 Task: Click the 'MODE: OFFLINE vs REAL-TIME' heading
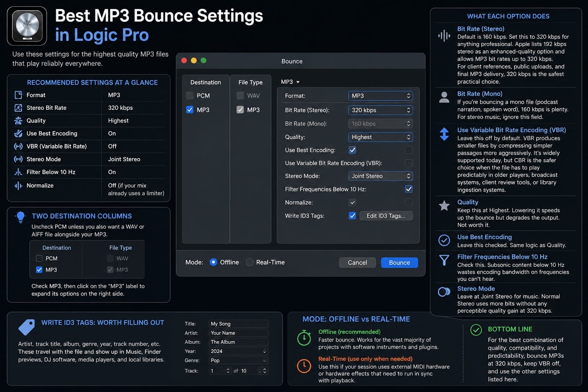(x=356, y=319)
